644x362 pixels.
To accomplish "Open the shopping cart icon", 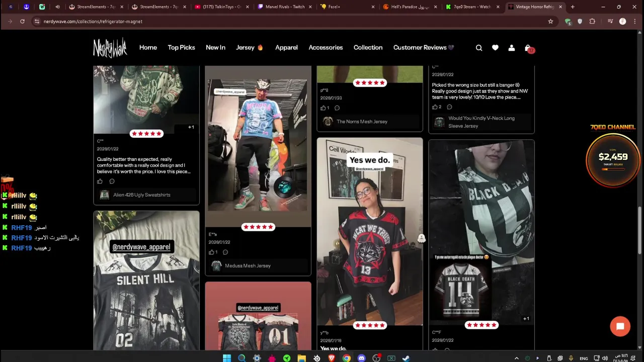I will 528,48.
